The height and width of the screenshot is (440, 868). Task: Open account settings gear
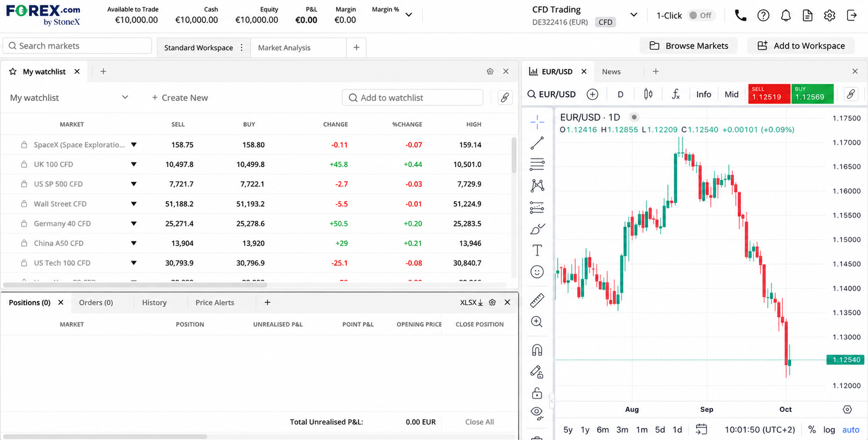829,16
